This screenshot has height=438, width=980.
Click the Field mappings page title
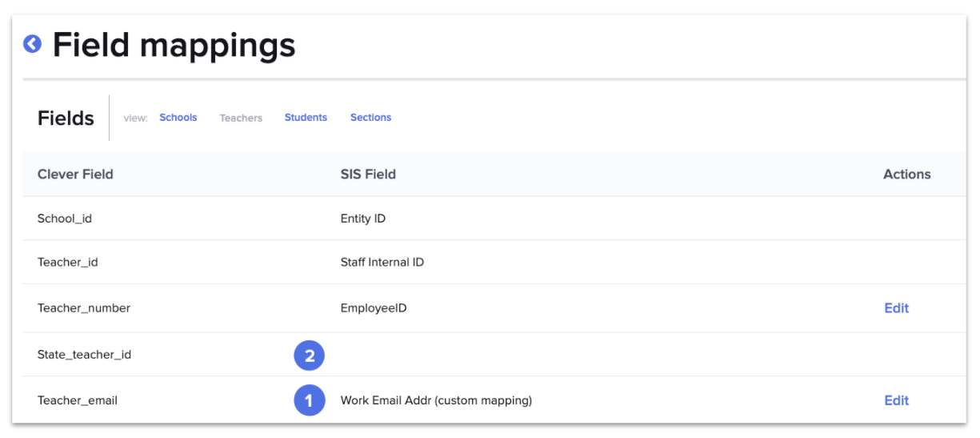pyautogui.click(x=174, y=46)
